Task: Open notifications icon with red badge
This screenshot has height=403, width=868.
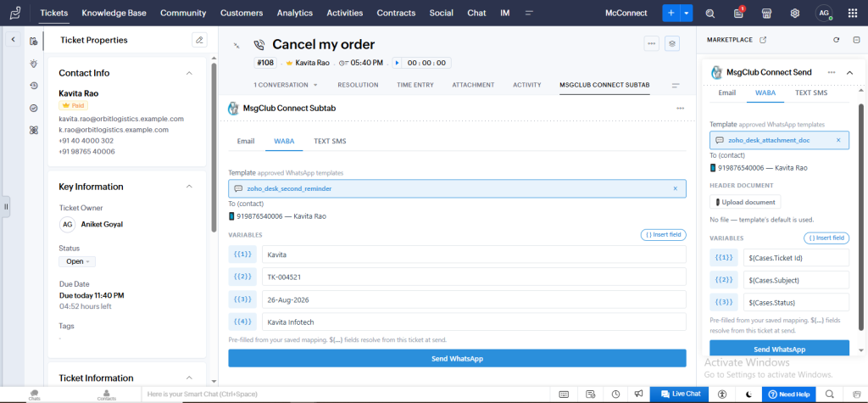Action: click(738, 13)
